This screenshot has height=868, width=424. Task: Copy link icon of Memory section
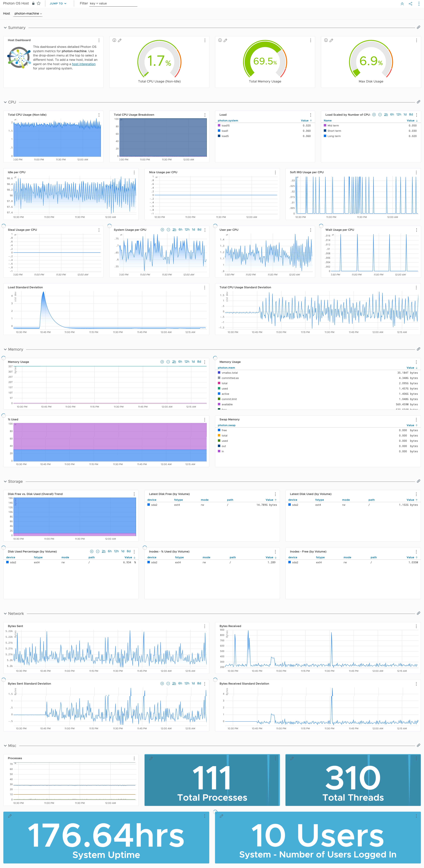(419, 349)
